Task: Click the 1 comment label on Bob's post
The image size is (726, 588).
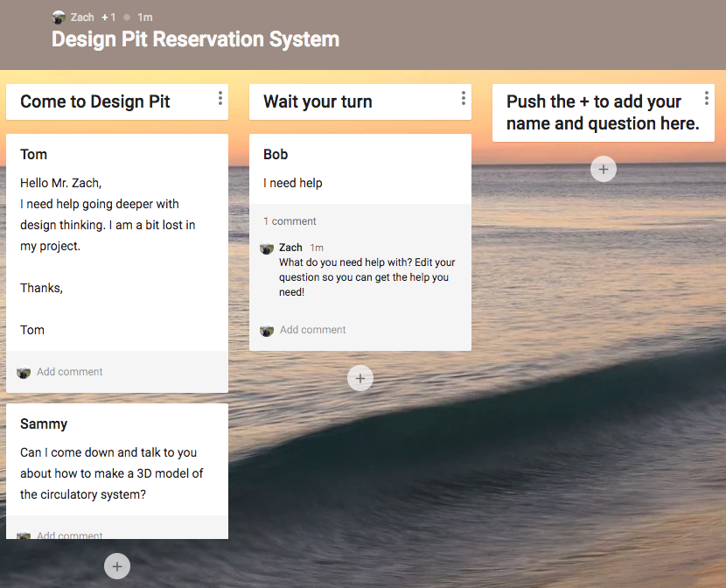Action: (x=290, y=221)
